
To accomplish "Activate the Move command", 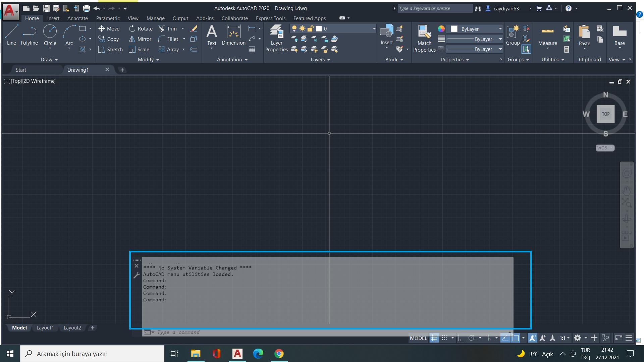I will tap(109, 29).
